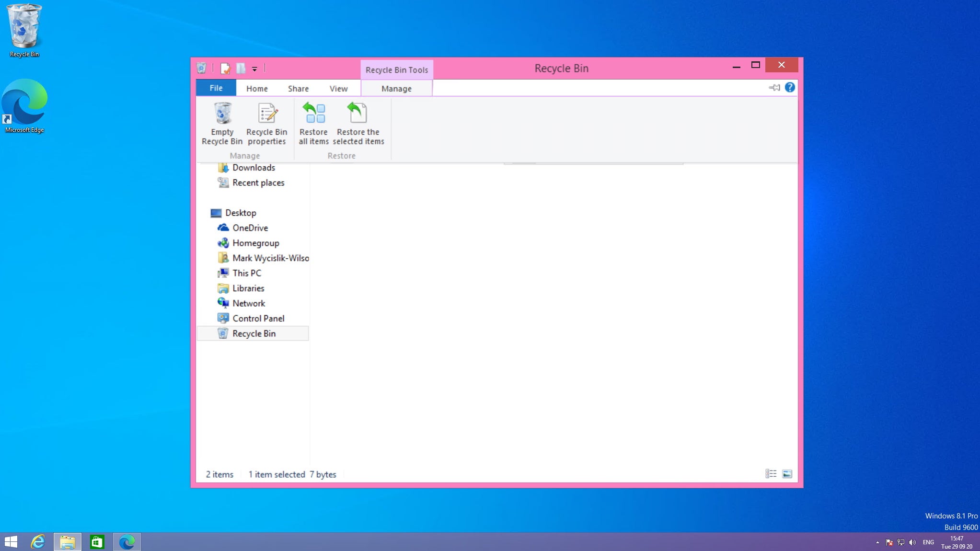The width and height of the screenshot is (980, 551).
Task: Click the File menu
Action: [216, 88]
